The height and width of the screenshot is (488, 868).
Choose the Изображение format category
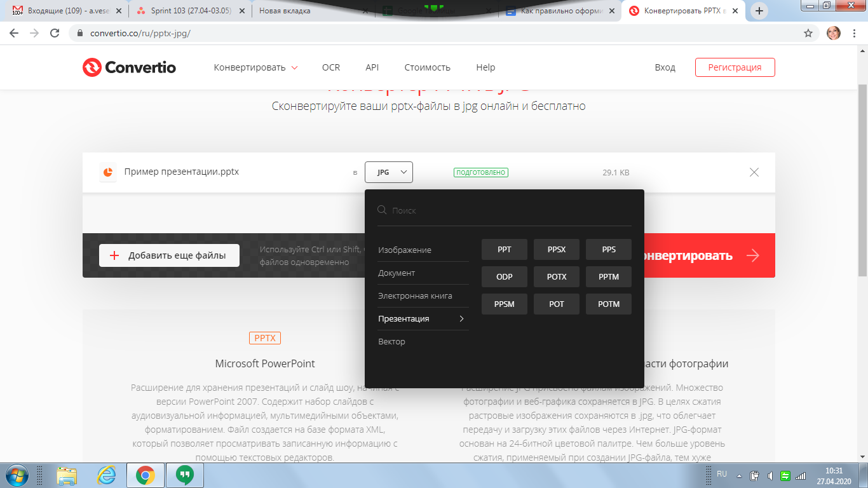tap(405, 250)
